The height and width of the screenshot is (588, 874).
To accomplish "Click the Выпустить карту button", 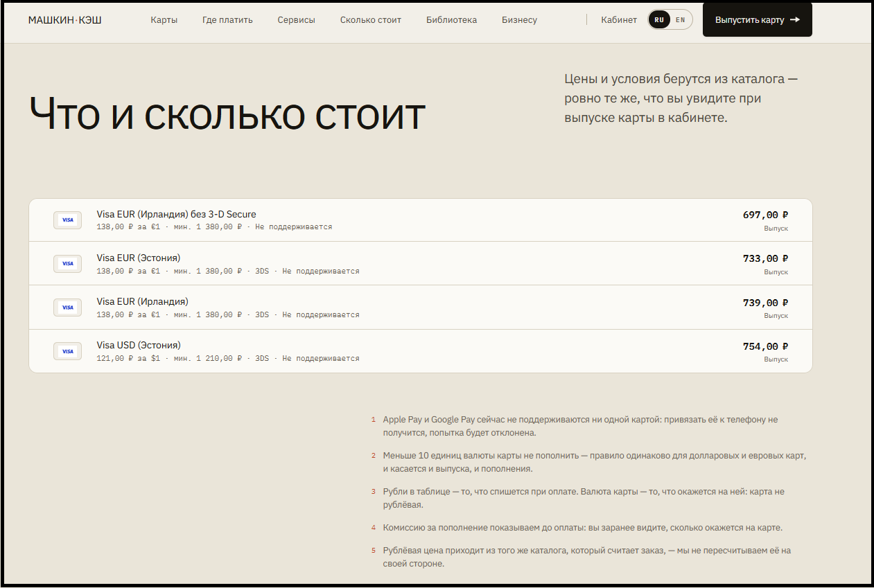I will pos(758,20).
